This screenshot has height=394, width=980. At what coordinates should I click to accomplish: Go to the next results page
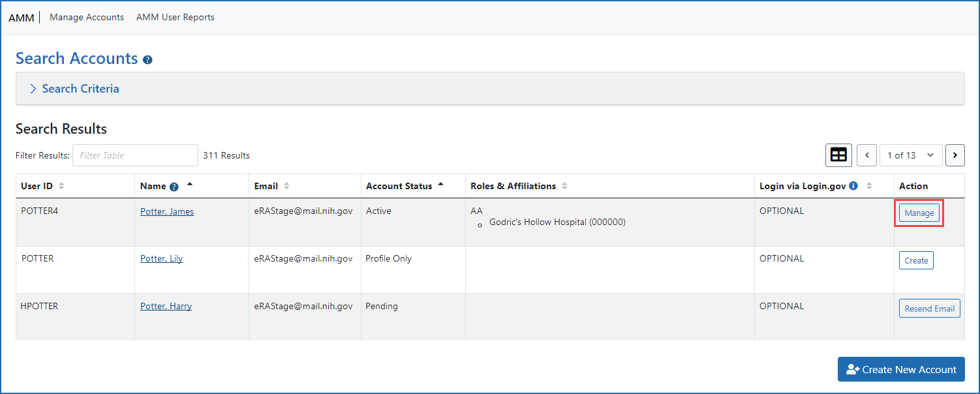click(x=955, y=155)
